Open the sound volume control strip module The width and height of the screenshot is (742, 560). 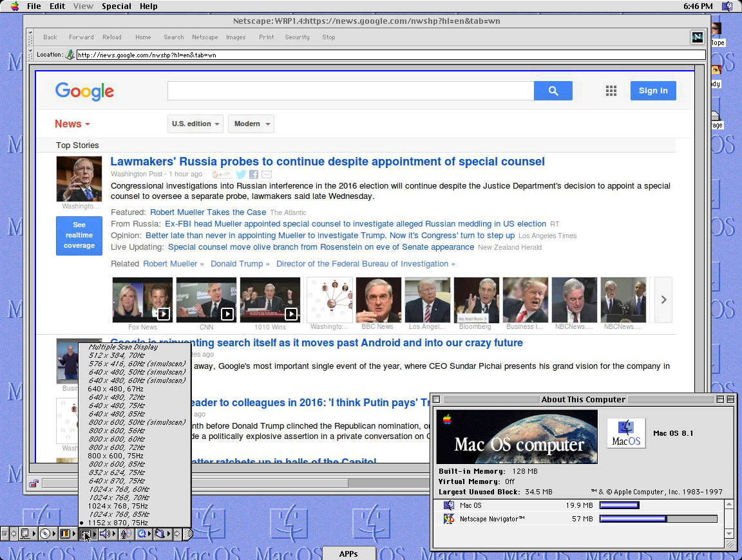pos(108,534)
